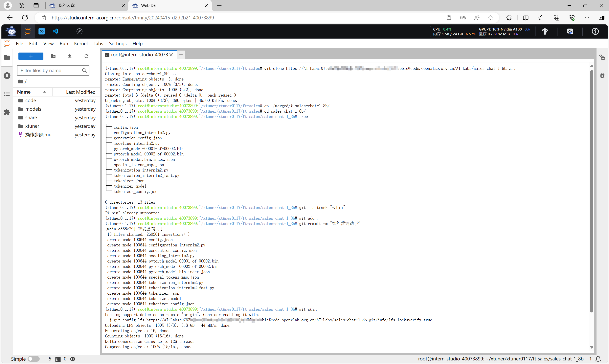This screenshot has height=364, width=609.
Task: Open the models folder
Action: click(57, 109)
